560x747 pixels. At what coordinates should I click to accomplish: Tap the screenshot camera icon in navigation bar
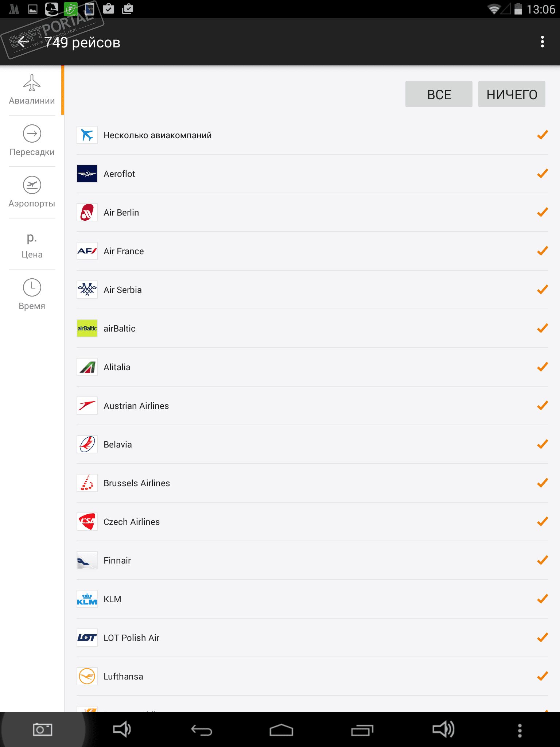[42, 729]
